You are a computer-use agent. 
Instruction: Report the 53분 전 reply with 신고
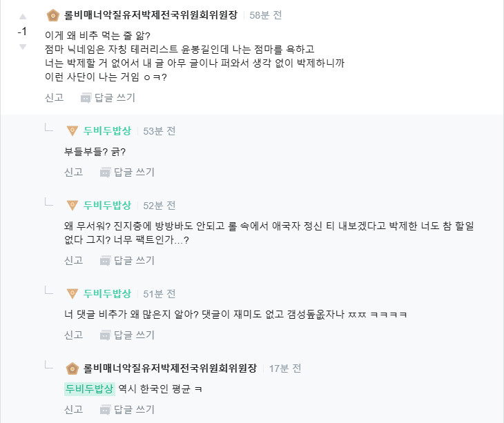(73, 172)
